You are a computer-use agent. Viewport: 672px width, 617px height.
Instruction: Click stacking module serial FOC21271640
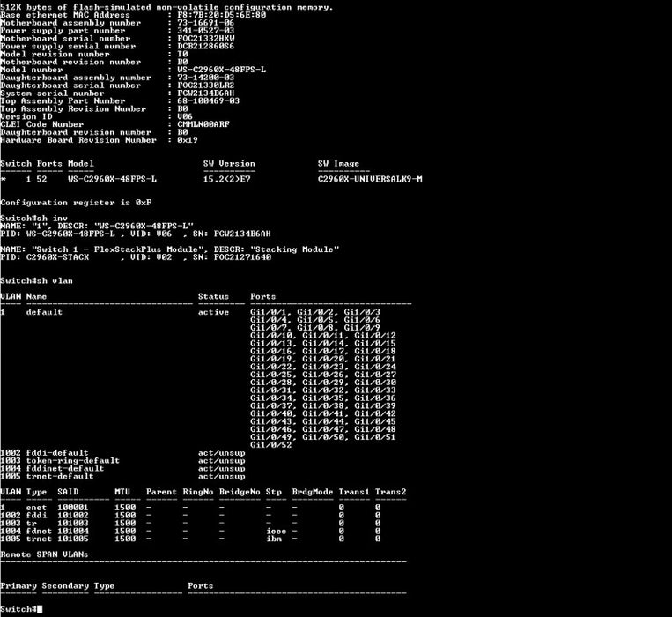click(242, 257)
